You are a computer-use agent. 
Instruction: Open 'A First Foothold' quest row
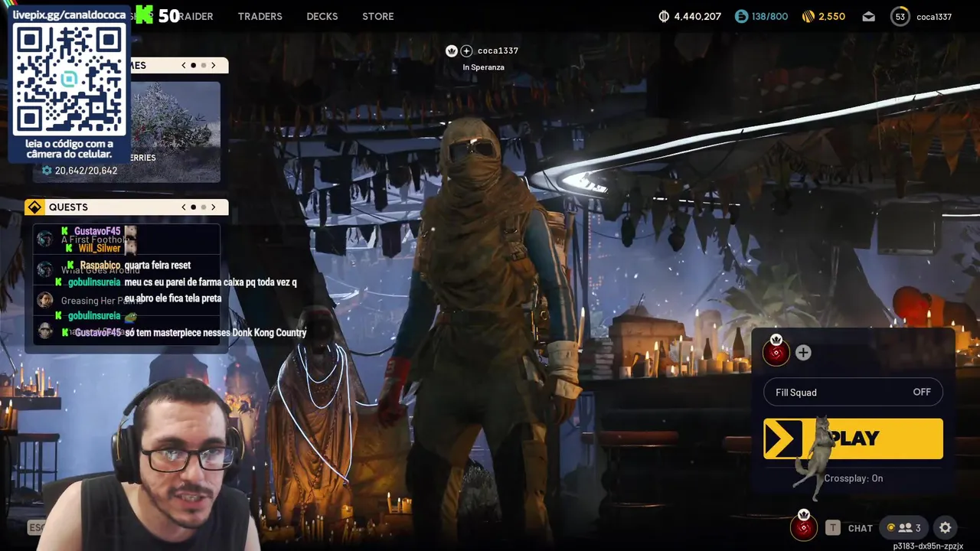(x=126, y=239)
